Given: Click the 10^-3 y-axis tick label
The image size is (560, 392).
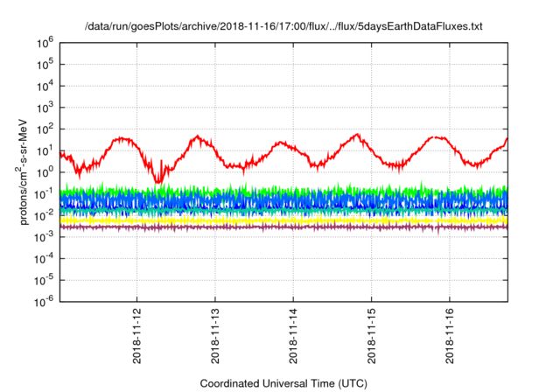Looking at the screenshot, I should point(45,237).
